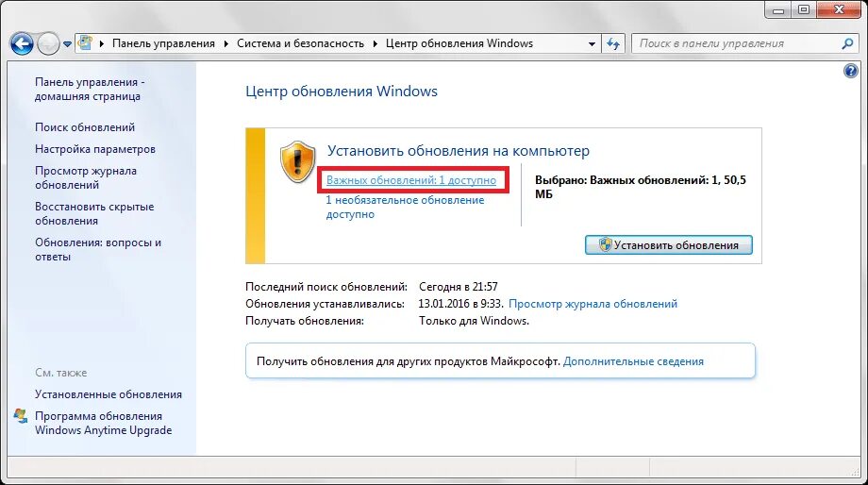This screenshot has width=868, height=485.
Task: Click the Forward navigation arrow button
Action: point(48,43)
